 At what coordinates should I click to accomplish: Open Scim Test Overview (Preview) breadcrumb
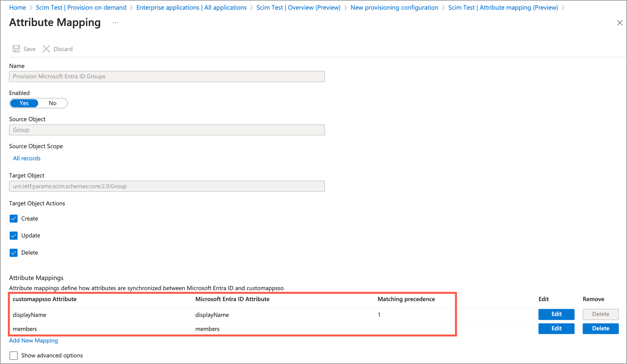[x=298, y=8]
